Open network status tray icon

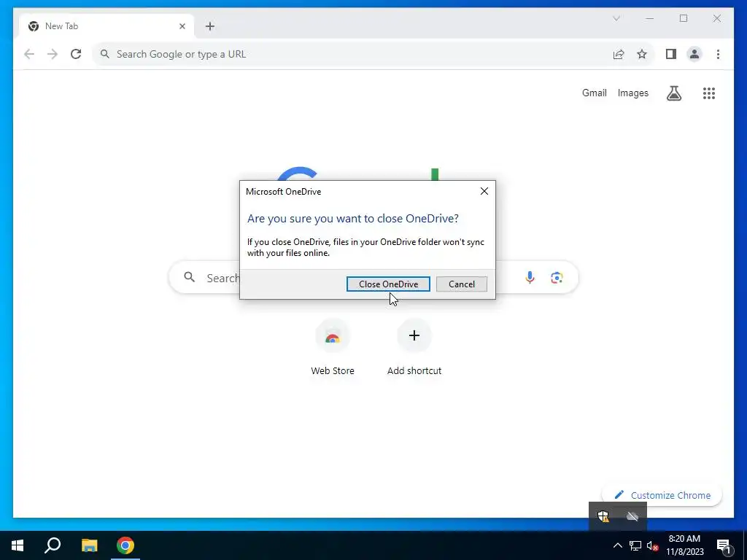point(635,545)
